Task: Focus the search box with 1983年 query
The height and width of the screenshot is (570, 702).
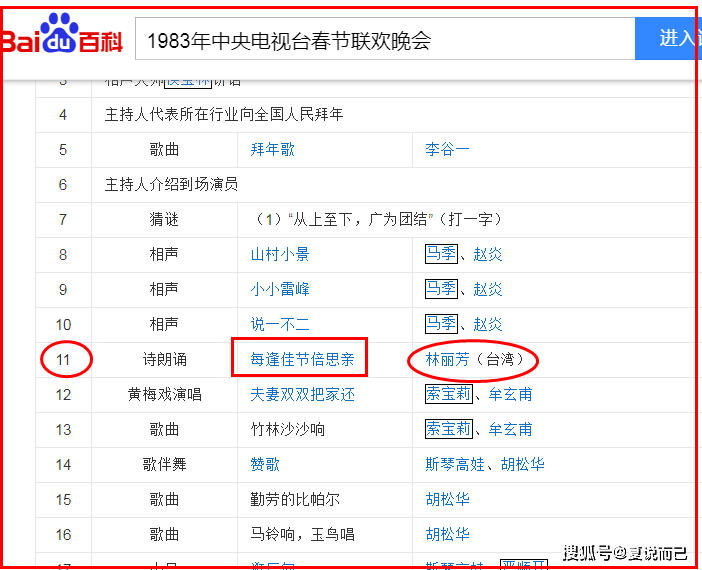Action: point(385,39)
